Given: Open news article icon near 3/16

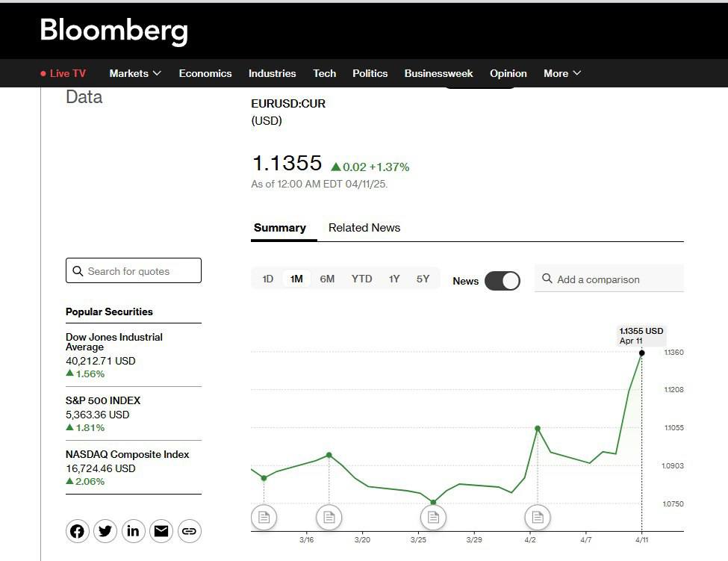Looking at the screenshot, I should (x=329, y=516).
